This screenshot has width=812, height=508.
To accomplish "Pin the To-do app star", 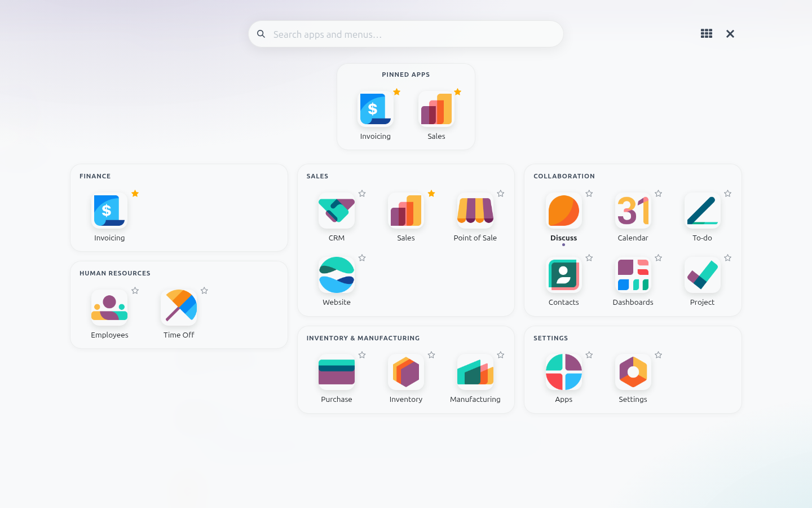I will pos(728,194).
